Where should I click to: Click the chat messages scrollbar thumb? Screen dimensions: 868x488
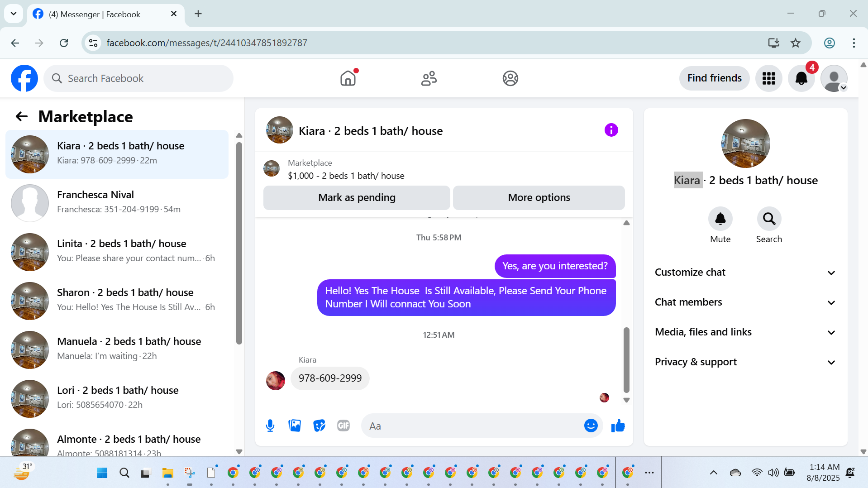coord(626,360)
